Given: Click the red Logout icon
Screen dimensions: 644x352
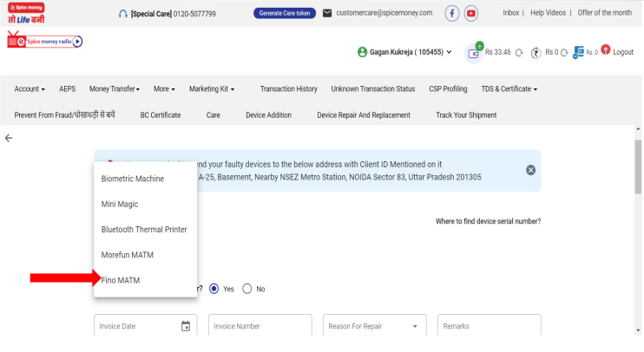Looking at the screenshot, I should [606, 49].
